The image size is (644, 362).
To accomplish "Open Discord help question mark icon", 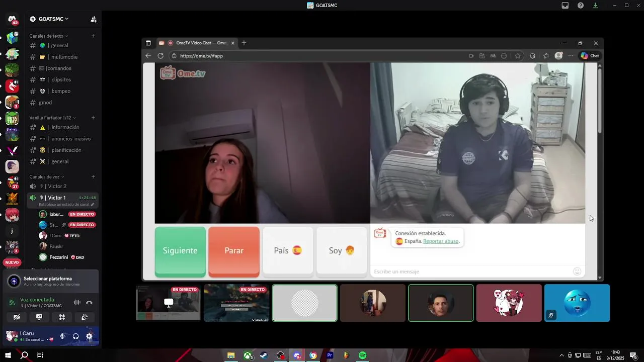I will click(x=581, y=6).
